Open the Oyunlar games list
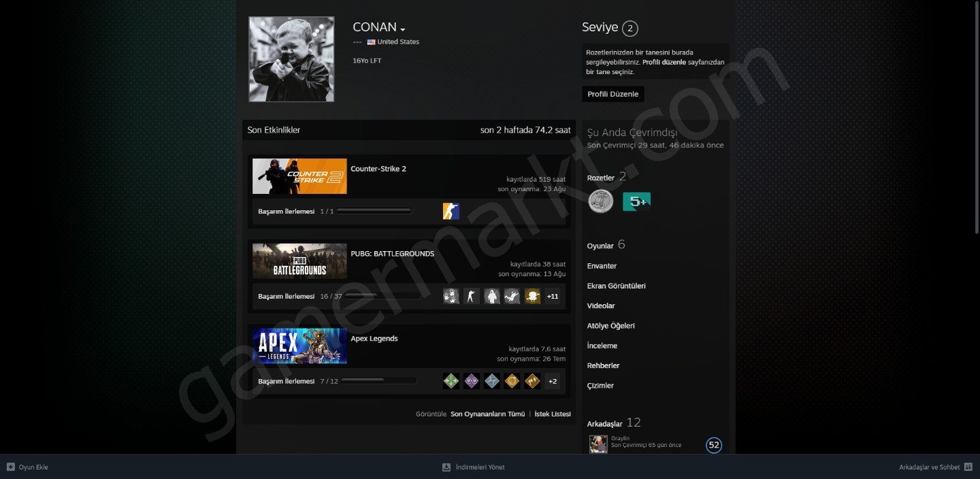980x479 pixels. (x=600, y=246)
